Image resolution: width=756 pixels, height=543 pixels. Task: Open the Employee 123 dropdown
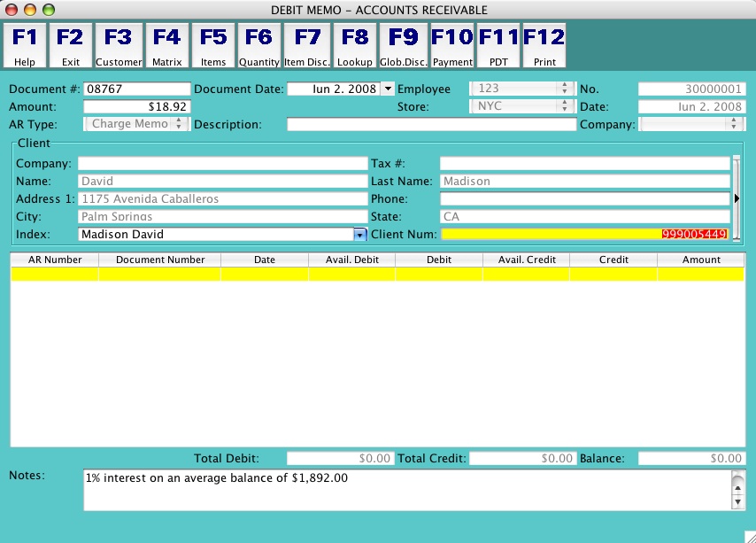(522, 89)
